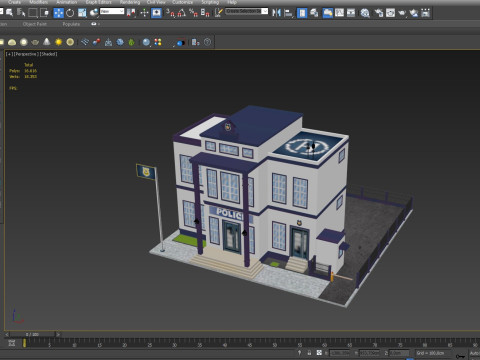Activate the Select and Place tool

(x=94, y=13)
